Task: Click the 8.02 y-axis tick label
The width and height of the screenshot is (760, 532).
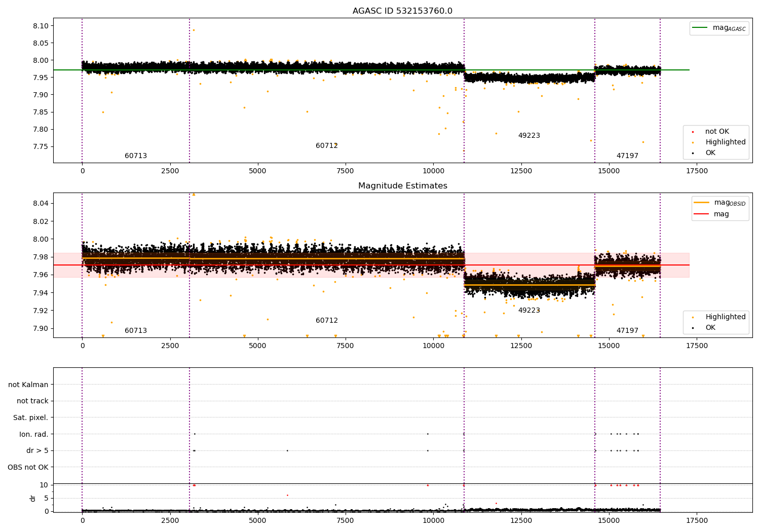Action: (x=41, y=221)
